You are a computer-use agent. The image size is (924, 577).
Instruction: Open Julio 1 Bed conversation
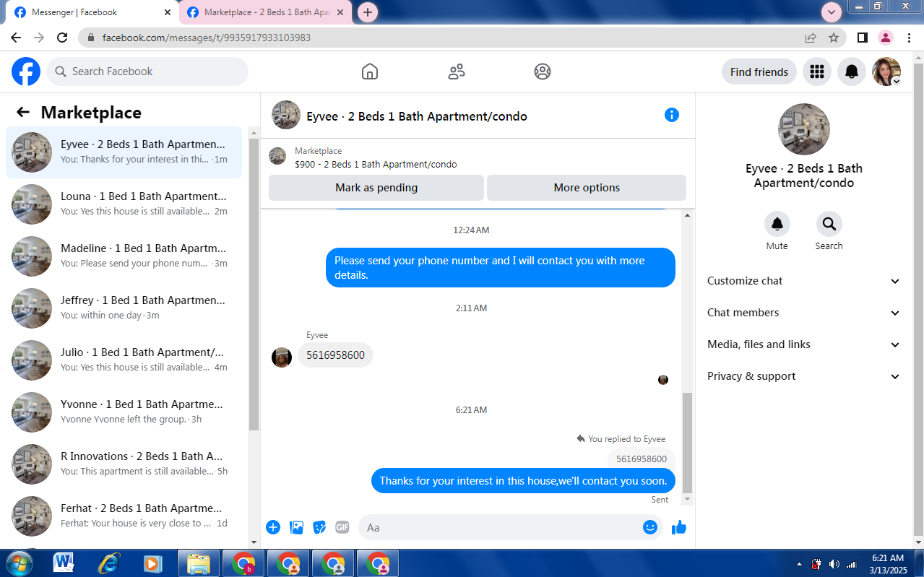[124, 360]
